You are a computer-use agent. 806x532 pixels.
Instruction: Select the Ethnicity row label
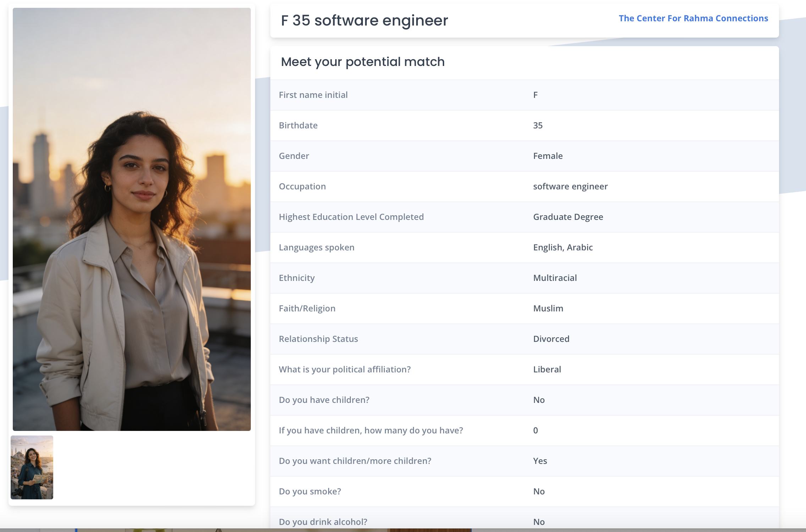[x=297, y=278]
